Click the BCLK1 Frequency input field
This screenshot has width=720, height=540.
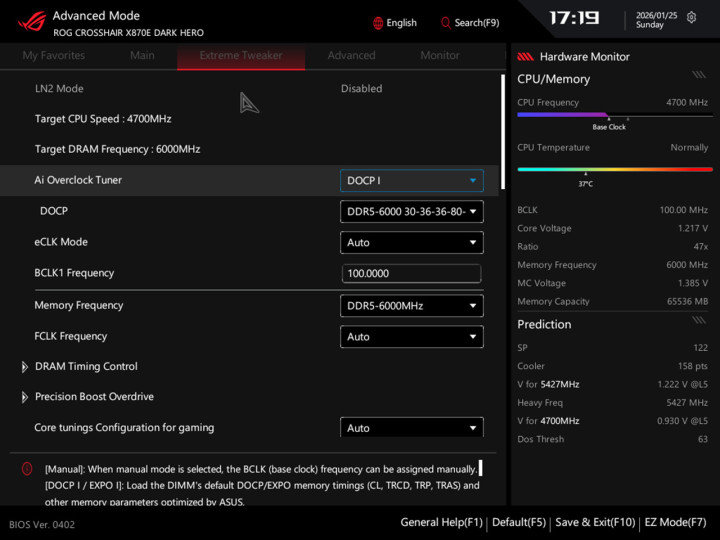(x=411, y=274)
